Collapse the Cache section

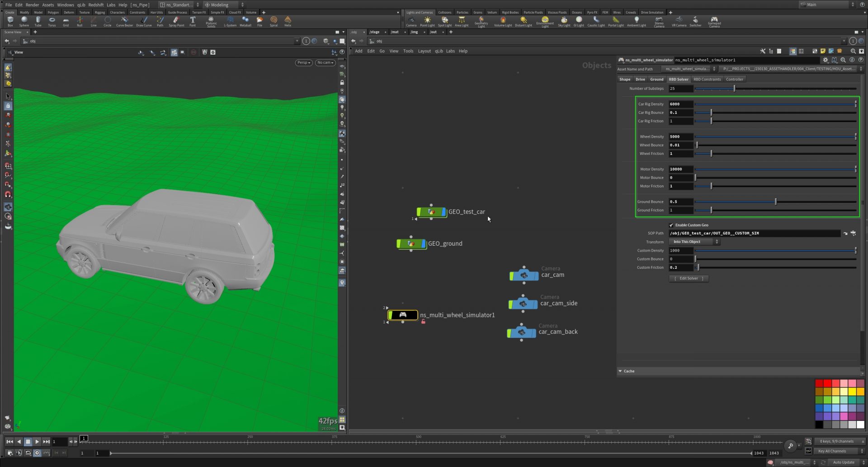(620, 371)
